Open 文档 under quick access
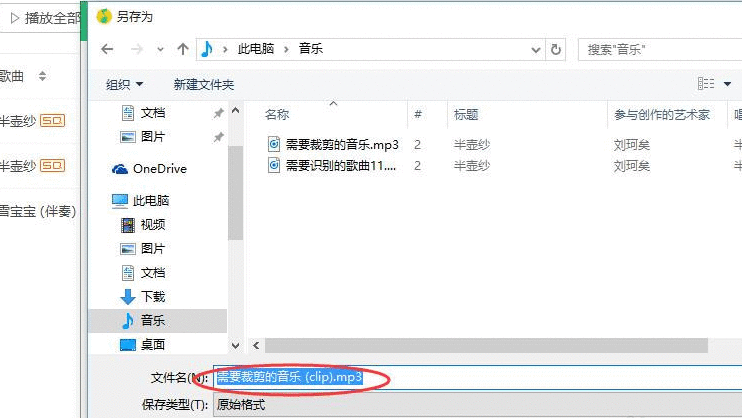 [153, 113]
